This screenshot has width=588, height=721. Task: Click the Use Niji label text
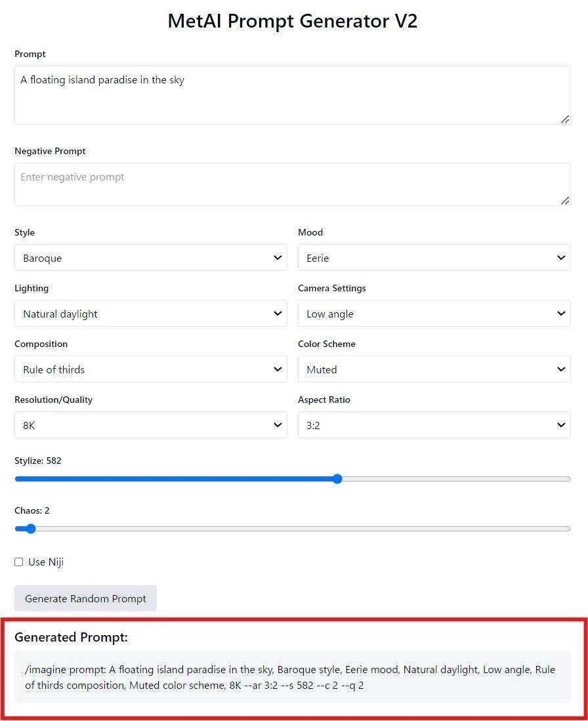pos(46,562)
